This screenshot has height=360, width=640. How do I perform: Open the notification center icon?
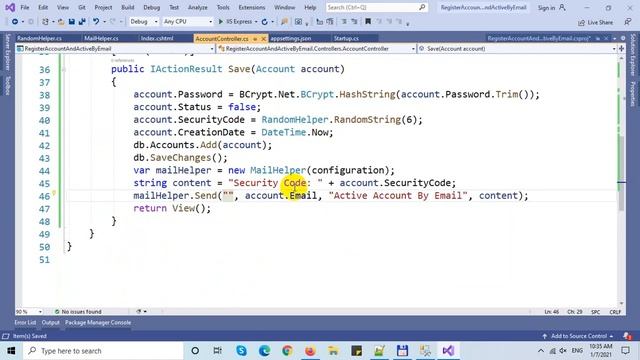click(625, 351)
